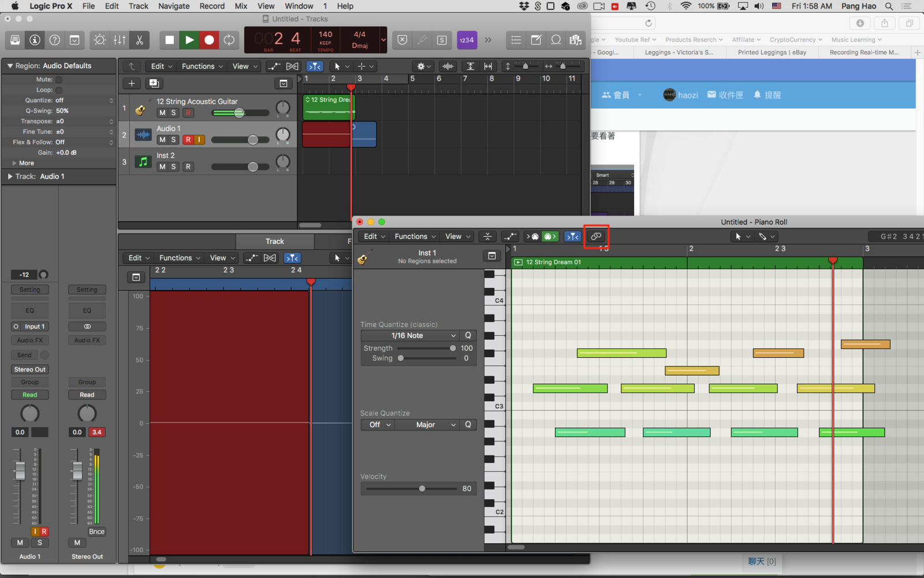The height and width of the screenshot is (578, 924).
Task: Open the Navigate menu in menu bar
Action: [174, 6]
